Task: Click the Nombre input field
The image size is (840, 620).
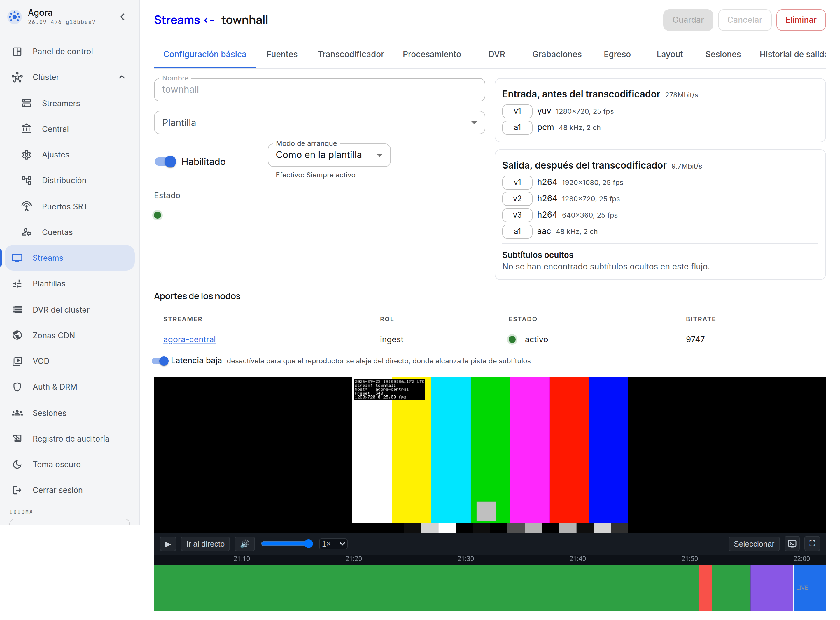Action: (319, 90)
